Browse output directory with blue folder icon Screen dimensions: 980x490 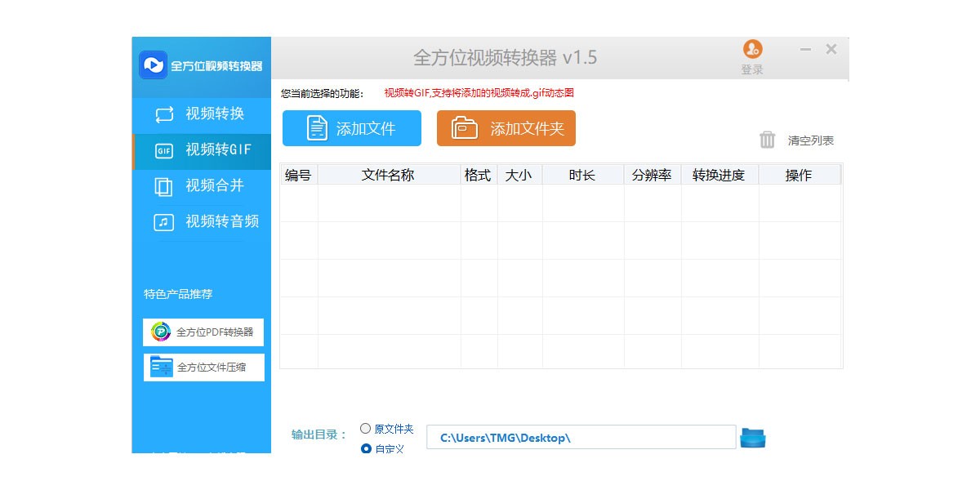[753, 438]
